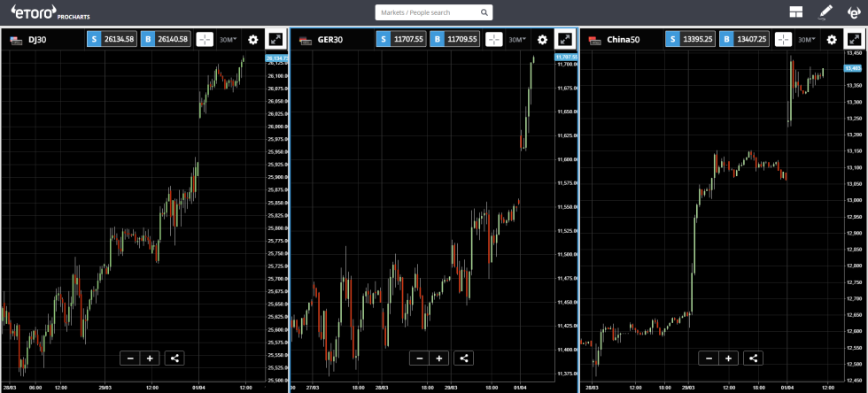Toggle crosshair on the DJ30 chart
Image resolution: width=868 pixels, height=393 pixels.
(x=205, y=40)
